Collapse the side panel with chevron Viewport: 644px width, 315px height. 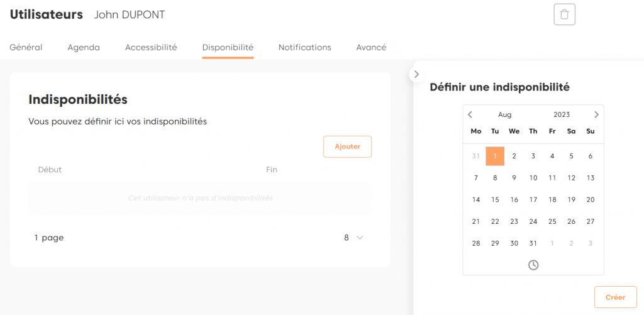(x=416, y=74)
